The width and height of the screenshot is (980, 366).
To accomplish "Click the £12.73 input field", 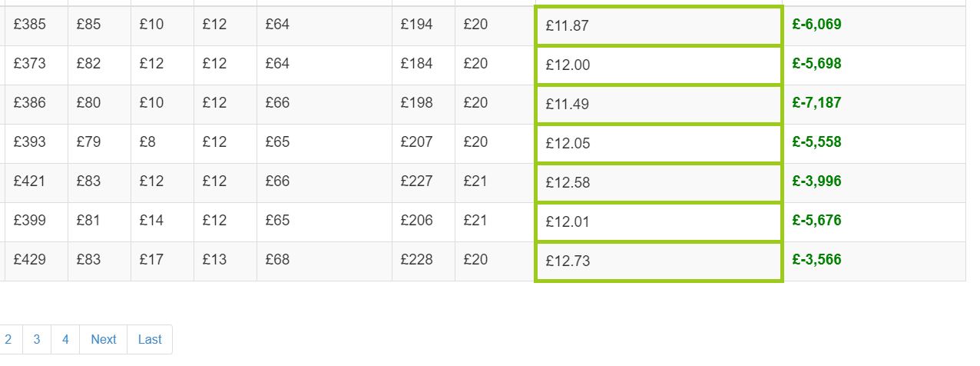I will [658, 261].
